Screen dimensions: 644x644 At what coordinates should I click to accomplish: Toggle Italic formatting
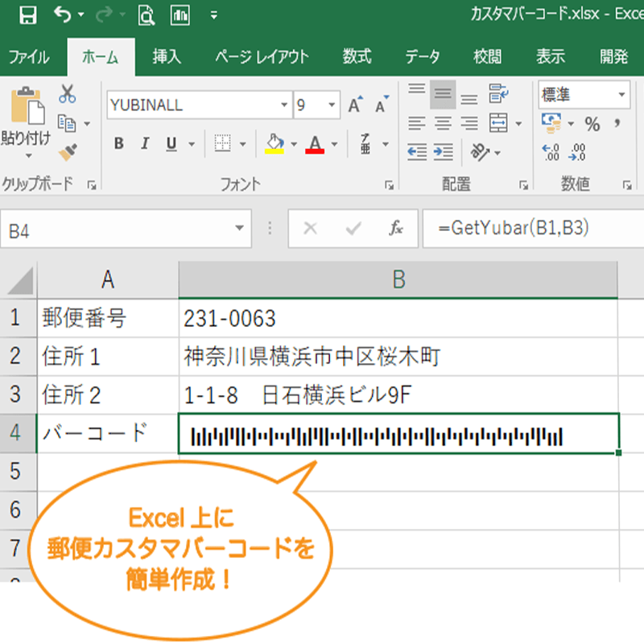[145, 144]
